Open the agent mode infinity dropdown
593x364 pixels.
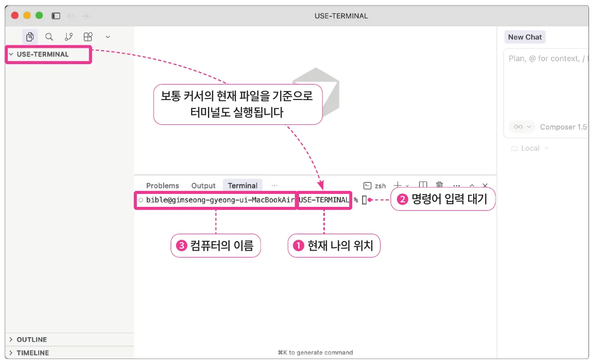[x=522, y=127]
